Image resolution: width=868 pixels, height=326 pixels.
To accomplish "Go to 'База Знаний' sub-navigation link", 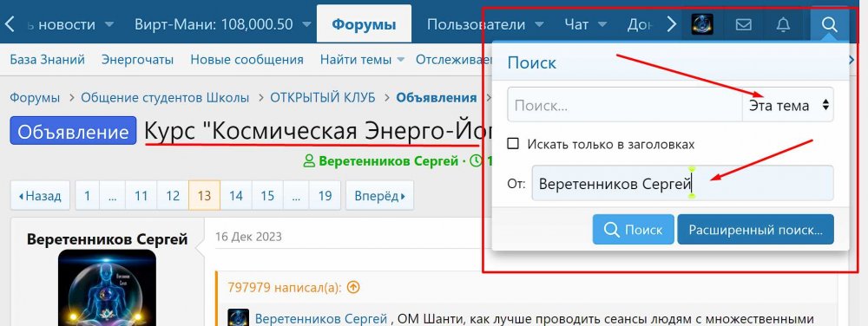I will 48,60.
